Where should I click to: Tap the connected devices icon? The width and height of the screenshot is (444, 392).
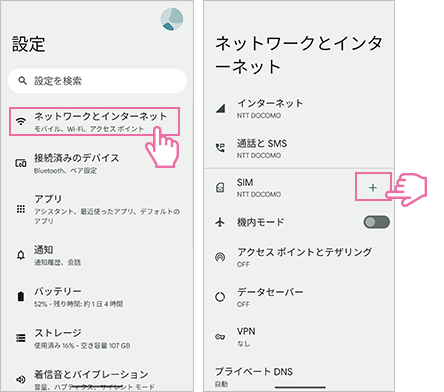(x=21, y=163)
